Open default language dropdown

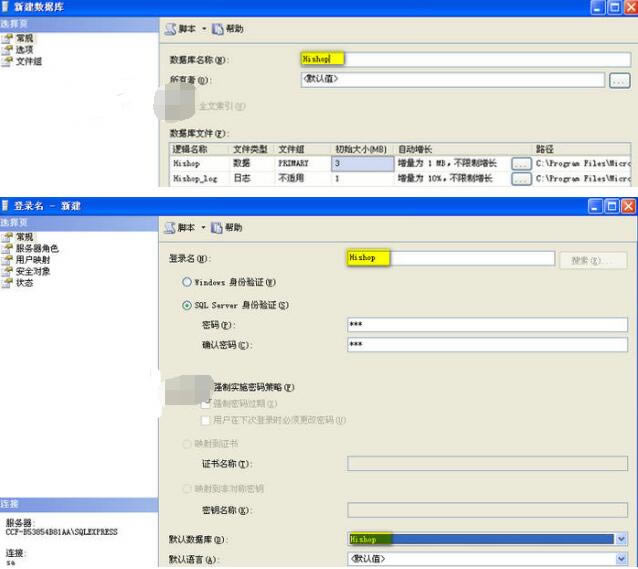pyautogui.click(x=621, y=559)
